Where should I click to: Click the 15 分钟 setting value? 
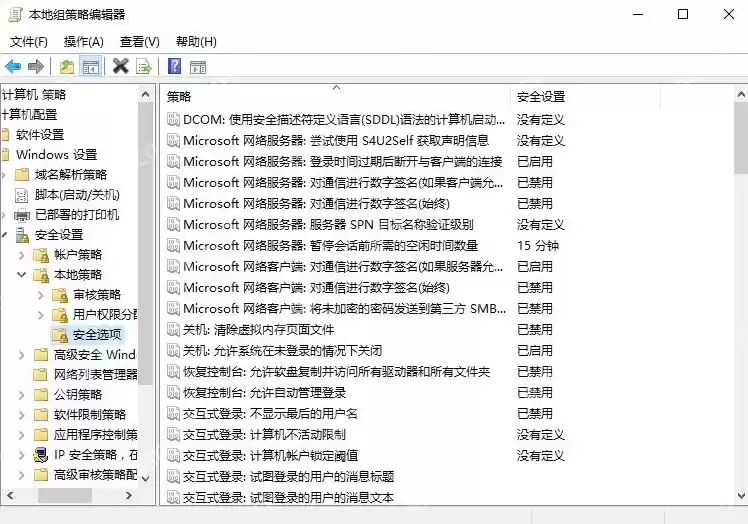[538, 245]
